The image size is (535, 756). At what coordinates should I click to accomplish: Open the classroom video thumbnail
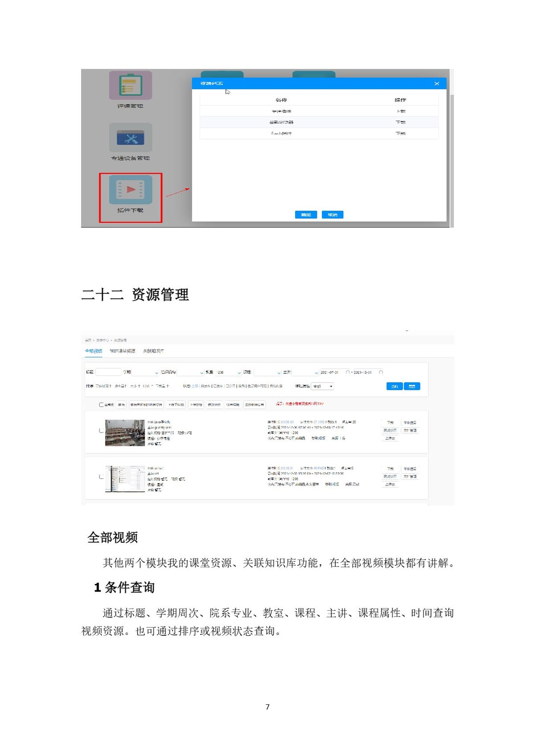pos(125,433)
